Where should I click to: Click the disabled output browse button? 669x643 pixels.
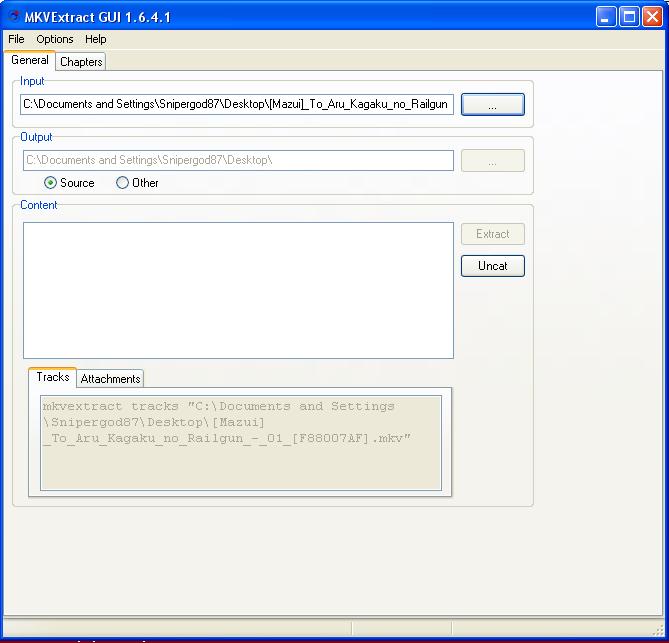pyautogui.click(x=493, y=161)
